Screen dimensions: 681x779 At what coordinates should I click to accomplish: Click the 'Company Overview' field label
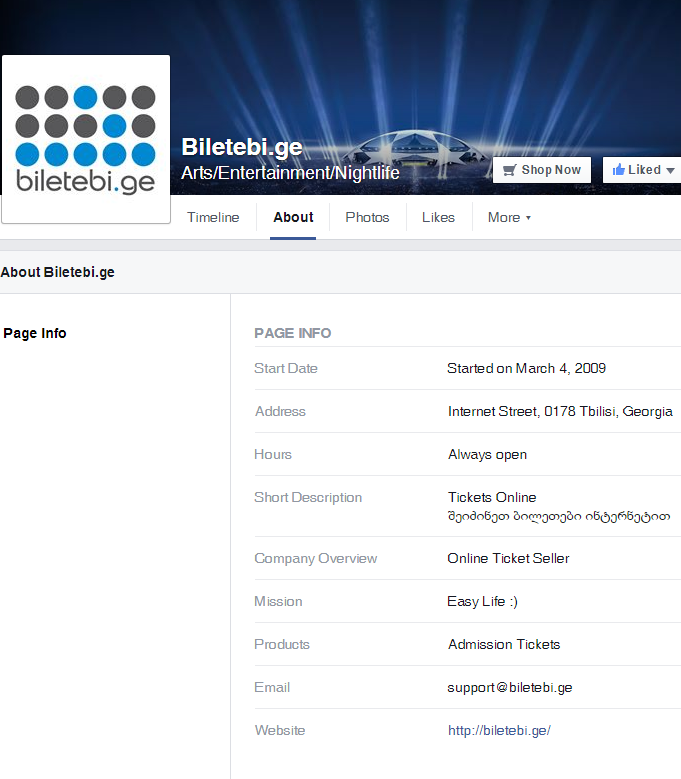click(x=315, y=558)
